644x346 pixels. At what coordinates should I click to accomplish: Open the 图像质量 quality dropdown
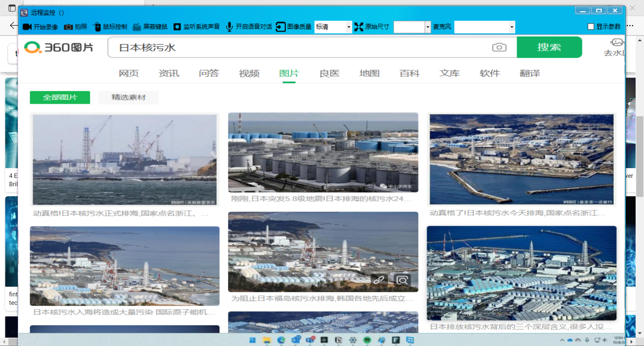point(348,27)
